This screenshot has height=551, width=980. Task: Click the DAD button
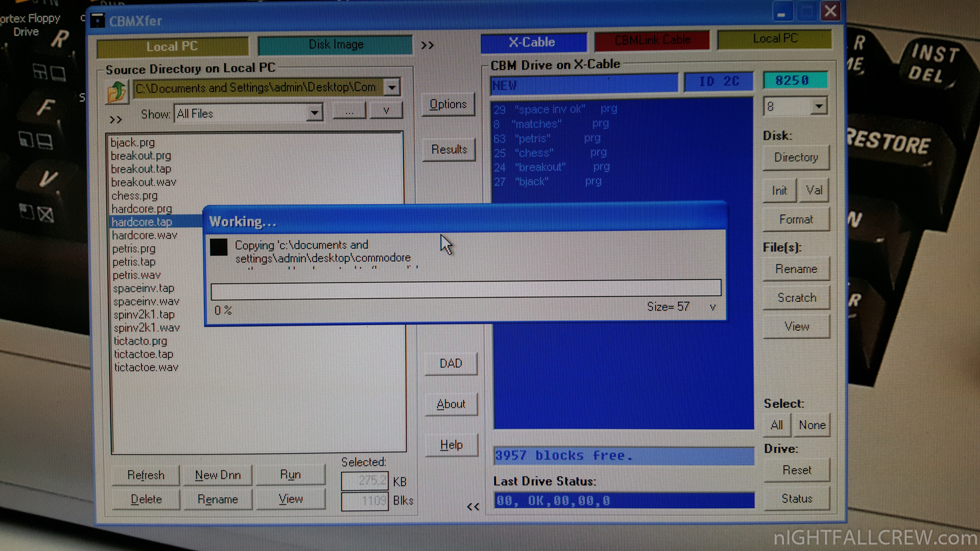click(451, 364)
